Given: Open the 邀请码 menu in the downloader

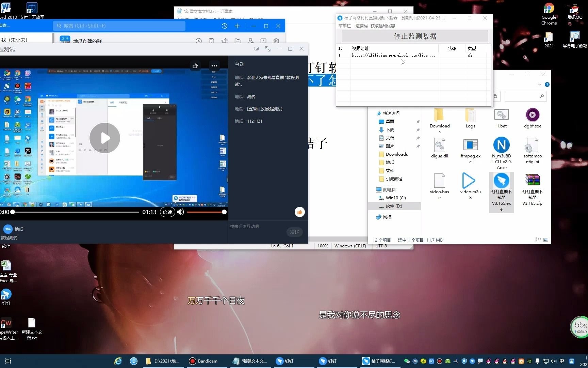Looking at the screenshot, I should [361, 26].
